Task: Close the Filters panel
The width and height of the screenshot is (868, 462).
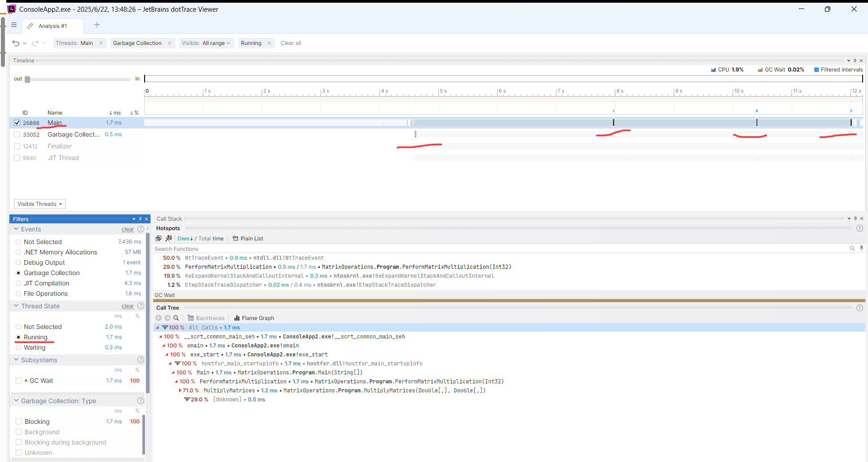Action: (x=146, y=219)
